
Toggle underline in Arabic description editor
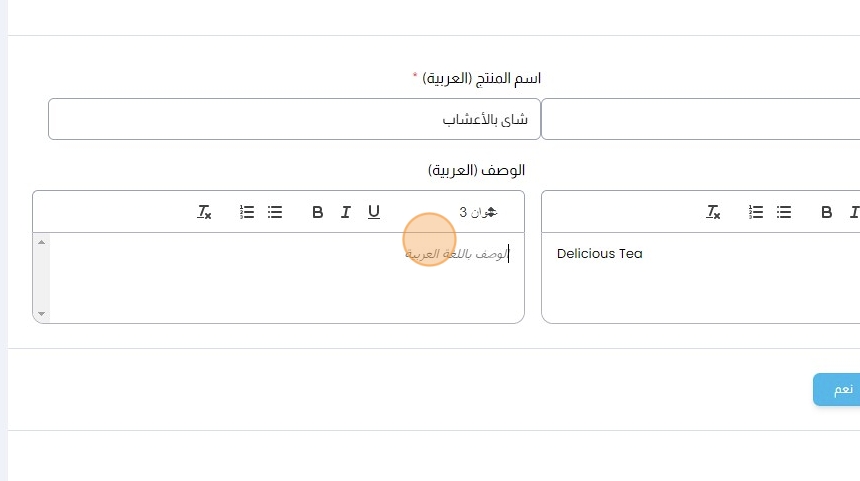click(x=374, y=212)
